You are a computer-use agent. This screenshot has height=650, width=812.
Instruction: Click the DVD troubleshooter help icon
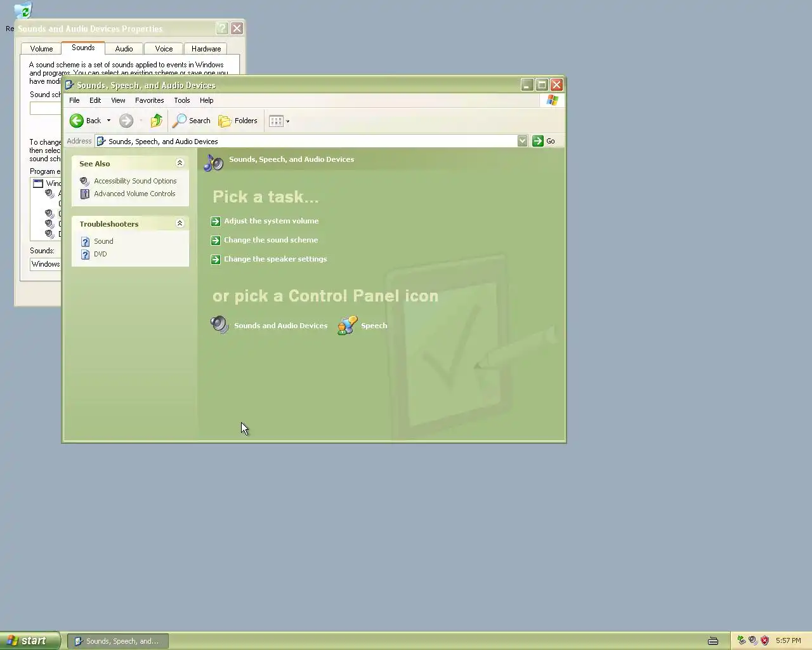[85, 254]
